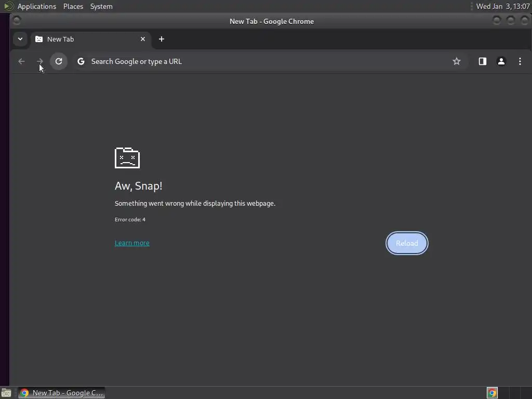Viewport: 532px width, 399px height.
Task: Open a new tab with the plus button
Action: [162, 39]
